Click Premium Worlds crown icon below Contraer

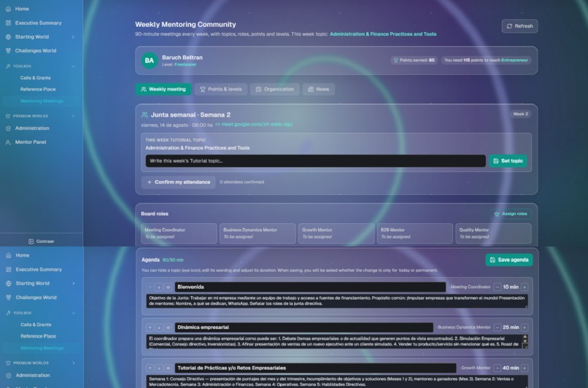tap(8, 363)
